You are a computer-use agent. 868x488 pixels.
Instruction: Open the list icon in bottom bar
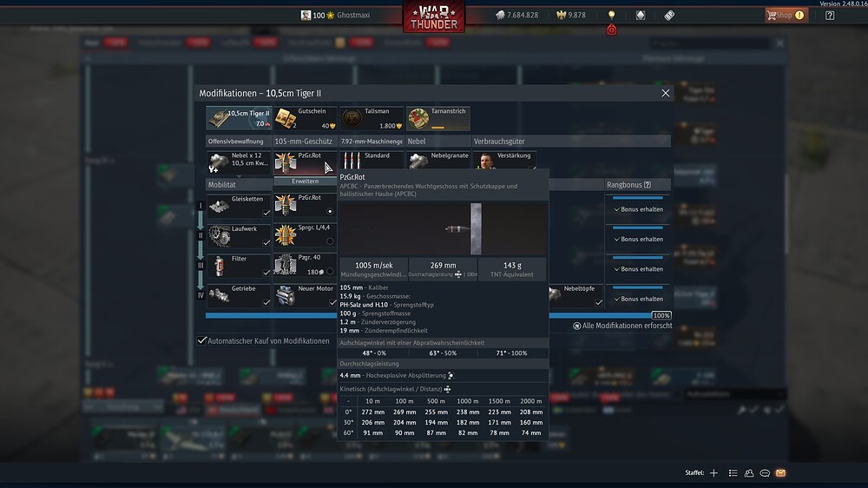click(733, 473)
